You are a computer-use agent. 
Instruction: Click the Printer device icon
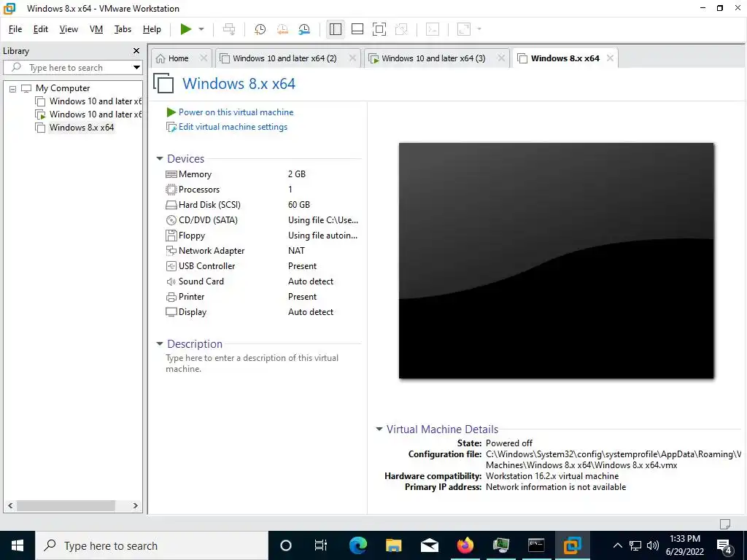(171, 297)
